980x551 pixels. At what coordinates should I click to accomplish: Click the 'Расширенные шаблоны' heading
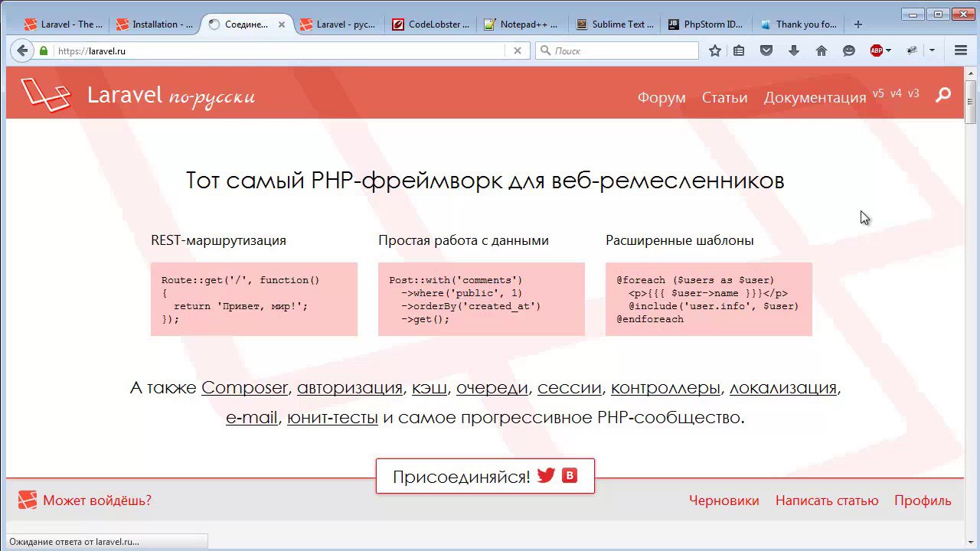click(x=680, y=240)
